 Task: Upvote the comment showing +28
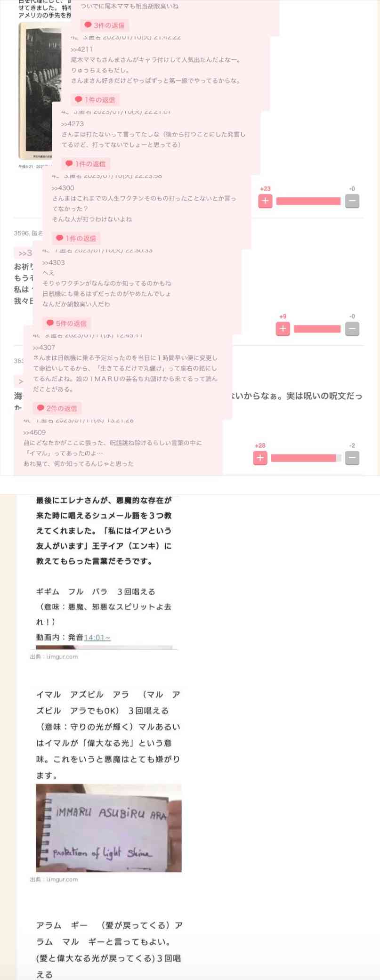point(260,458)
